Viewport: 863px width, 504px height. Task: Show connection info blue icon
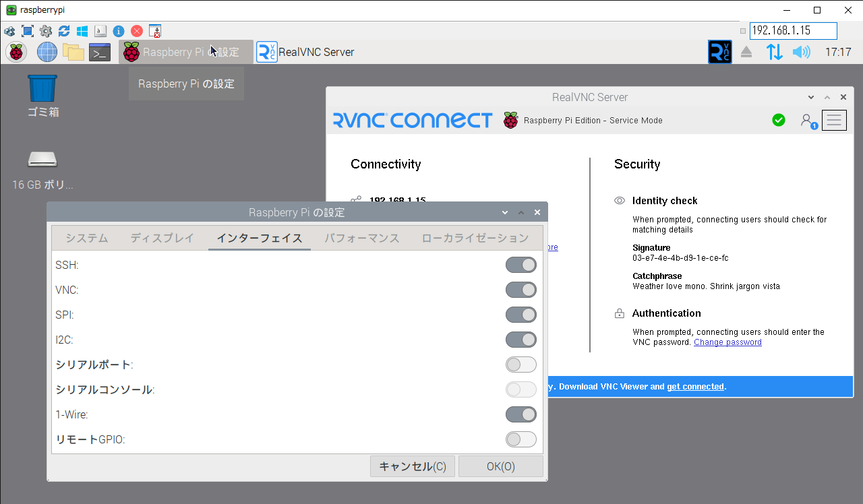pos(119,31)
